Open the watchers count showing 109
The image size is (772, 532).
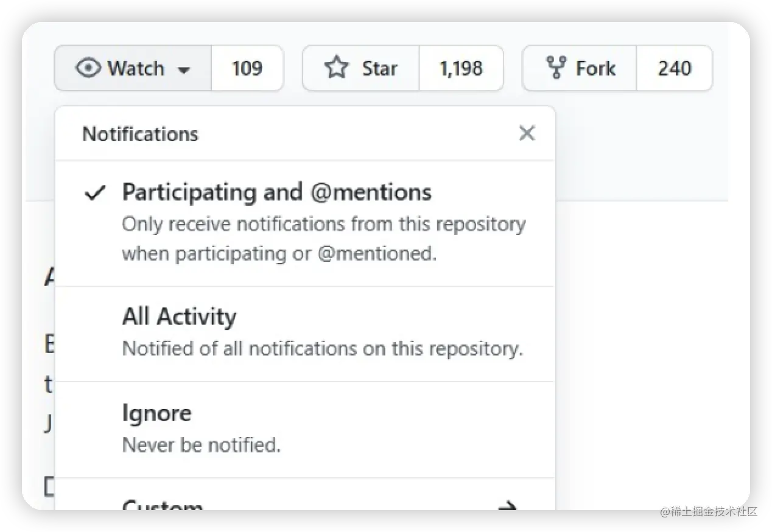[x=247, y=68]
